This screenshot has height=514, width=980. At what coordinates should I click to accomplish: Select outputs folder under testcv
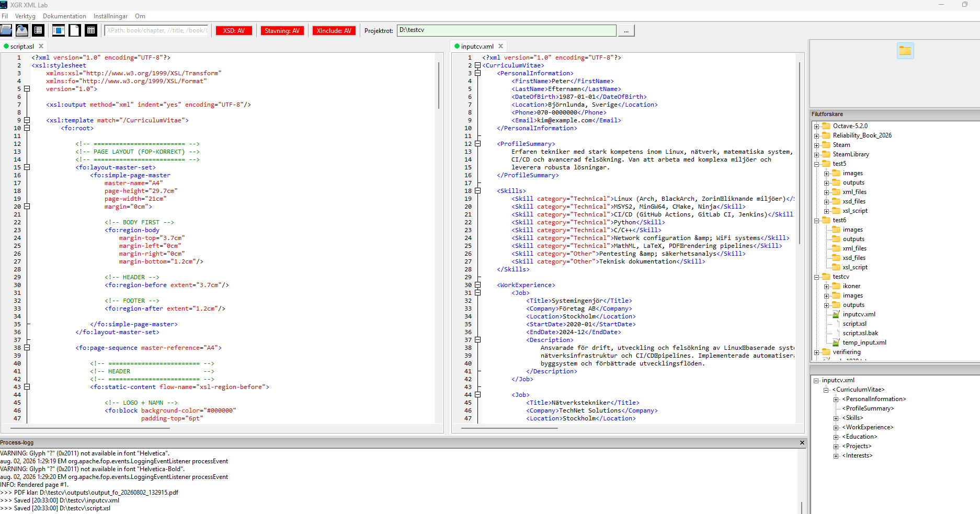click(x=853, y=305)
